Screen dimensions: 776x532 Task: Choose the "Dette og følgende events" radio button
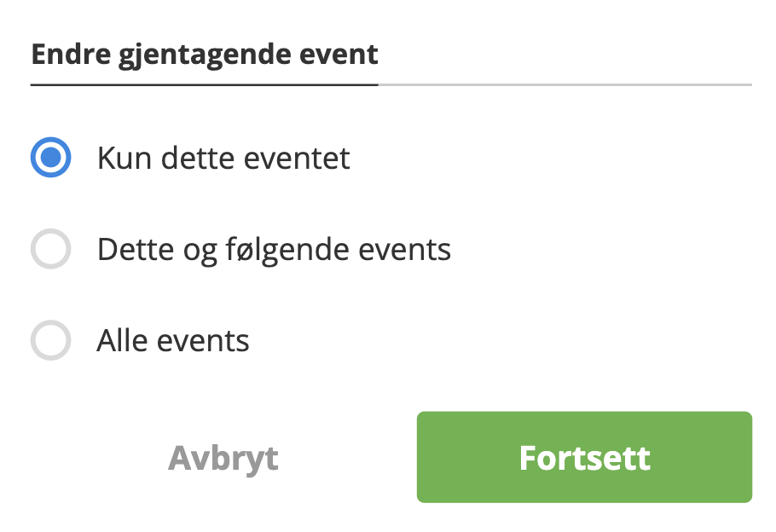point(50,250)
